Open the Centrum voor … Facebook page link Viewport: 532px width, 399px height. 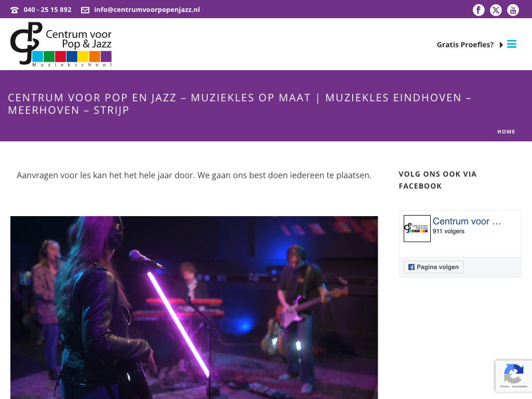[x=467, y=221]
